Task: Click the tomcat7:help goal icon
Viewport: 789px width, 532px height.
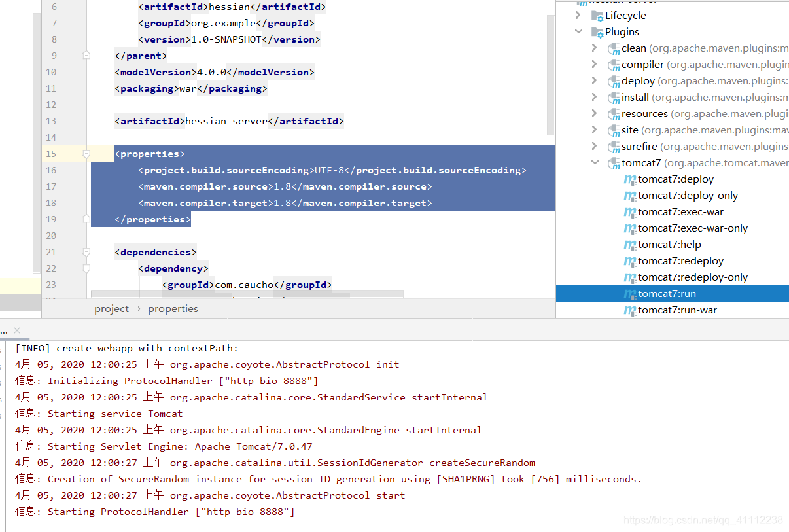Action: pyautogui.click(x=630, y=245)
